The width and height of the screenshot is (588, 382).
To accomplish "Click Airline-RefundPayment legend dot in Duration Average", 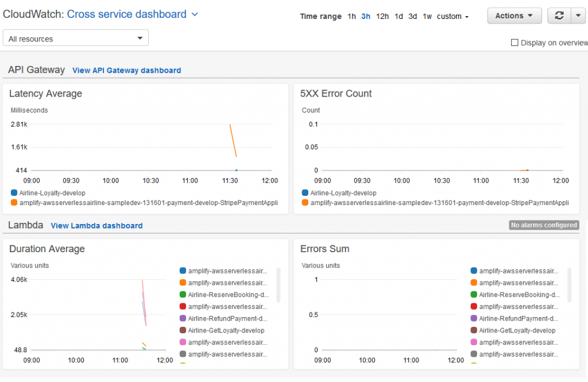I will click(182, 319).
